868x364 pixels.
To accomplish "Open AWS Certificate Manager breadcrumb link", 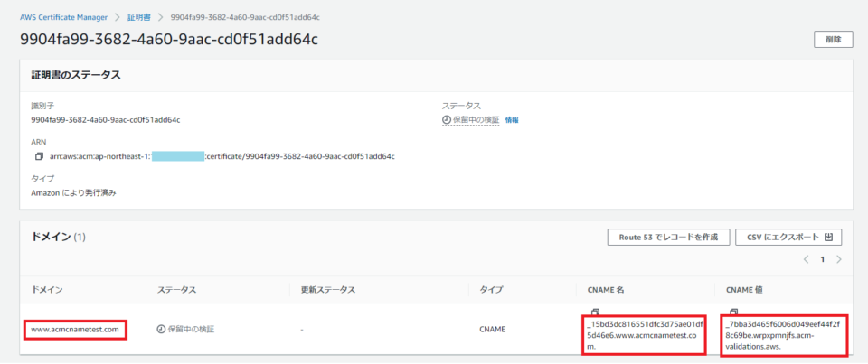I will pyautogui.click(x=63, y=17).
